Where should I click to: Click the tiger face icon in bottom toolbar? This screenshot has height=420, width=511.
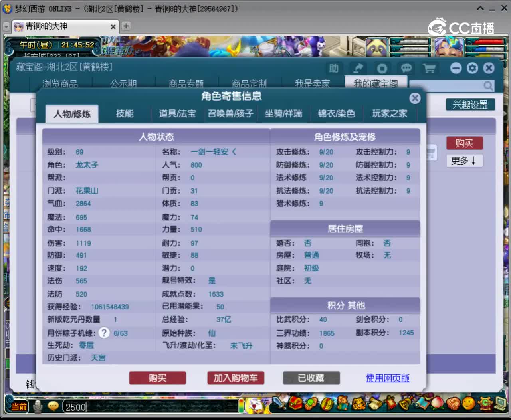(x=358, y=404)
